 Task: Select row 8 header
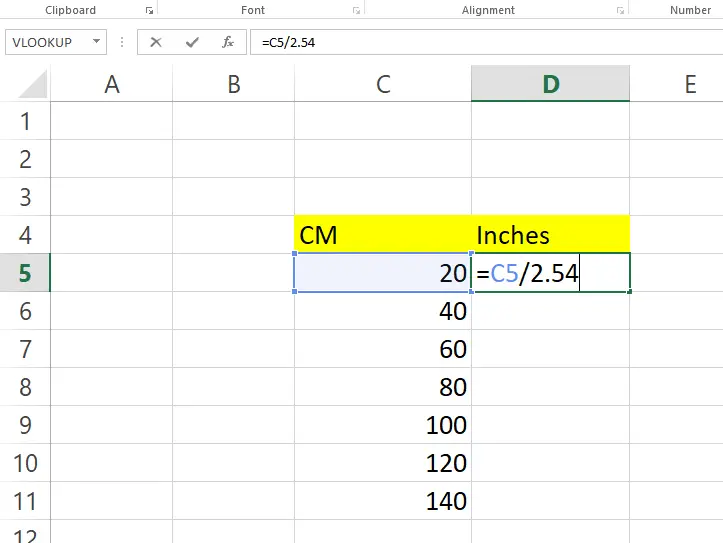click(x=25, y=387)
